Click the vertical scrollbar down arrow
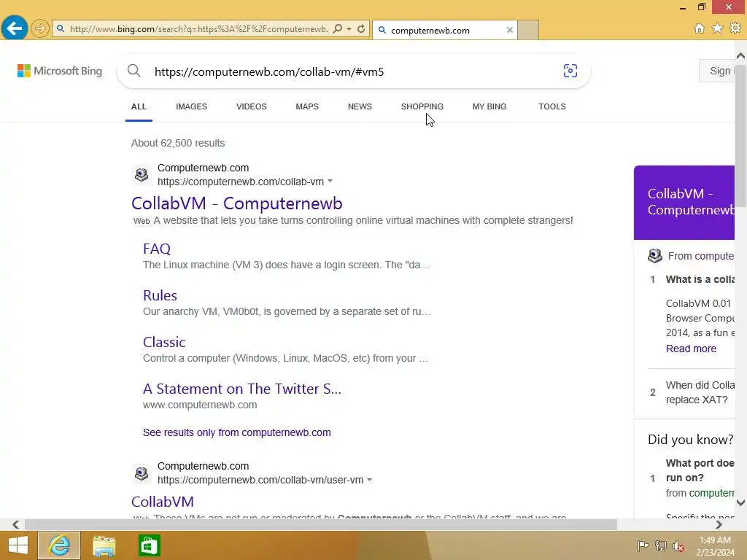Image resolution: width=747 pixels, height=560 pixels. point(741,503)
